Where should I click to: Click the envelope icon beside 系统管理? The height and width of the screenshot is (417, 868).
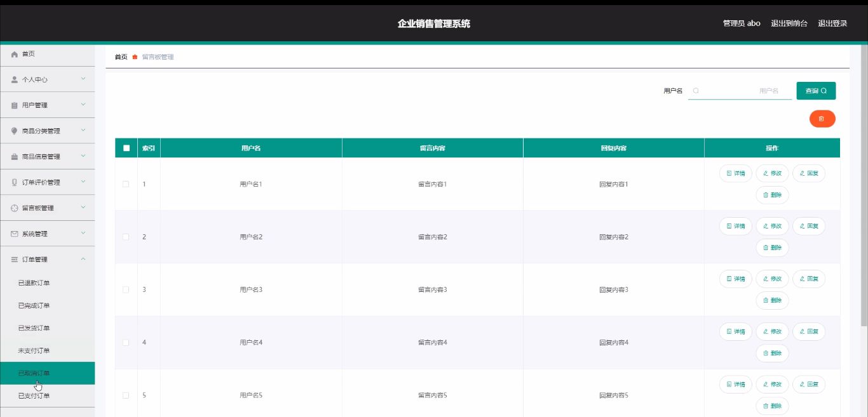(15, 234)
